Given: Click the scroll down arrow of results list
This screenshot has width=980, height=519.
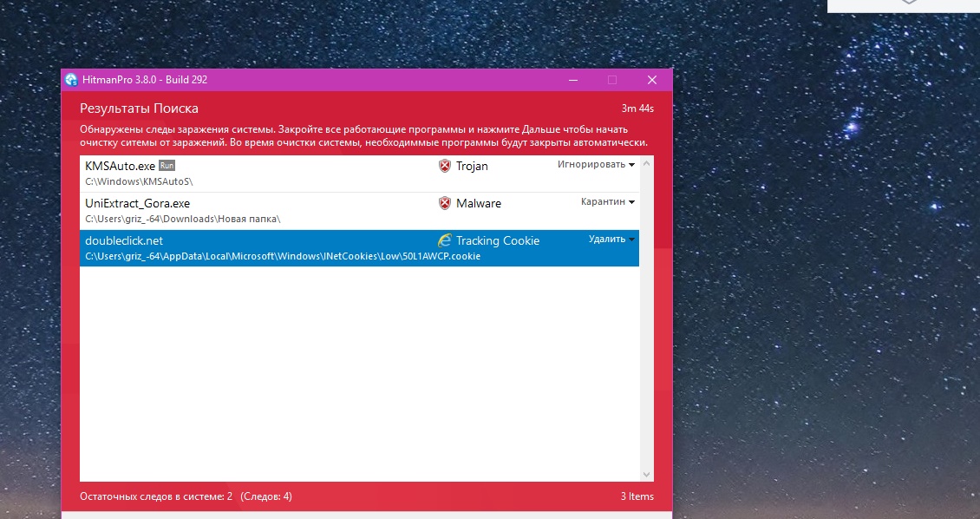Looking at the screenshot, I should click(646, 475).
